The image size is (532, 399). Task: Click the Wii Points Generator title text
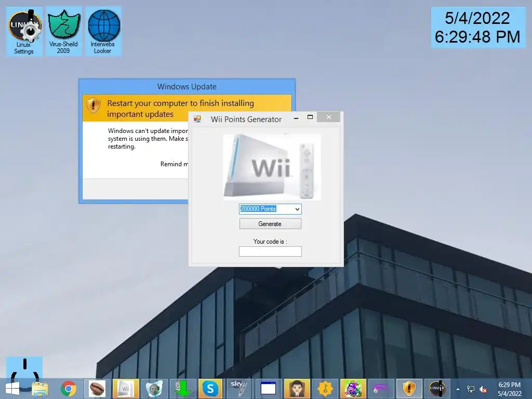click(246, 119)
